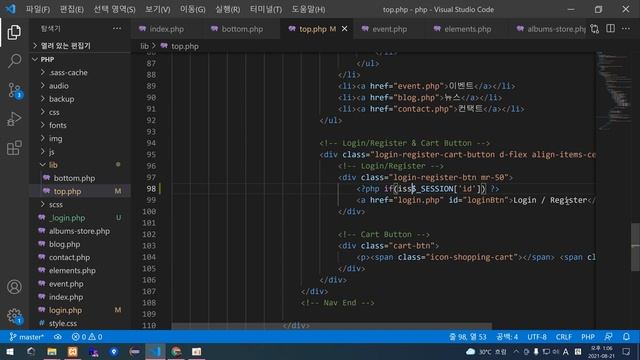Viewport: 640px width, 360px height.
Task: Expand the audio folder
Action: coord(80,86)
